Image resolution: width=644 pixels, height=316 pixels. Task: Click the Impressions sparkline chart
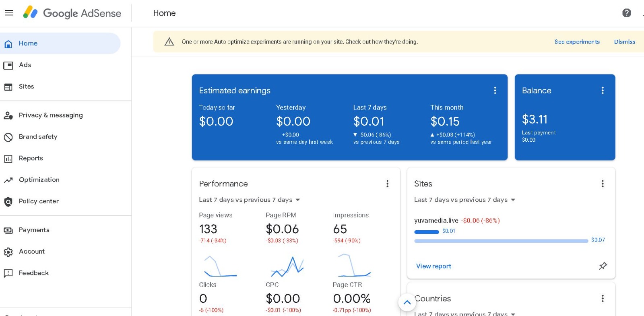(354, 265)
